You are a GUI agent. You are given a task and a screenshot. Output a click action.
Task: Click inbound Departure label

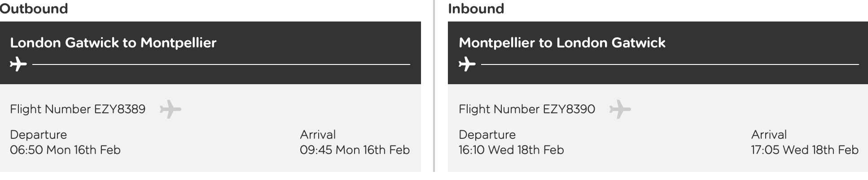487,134
